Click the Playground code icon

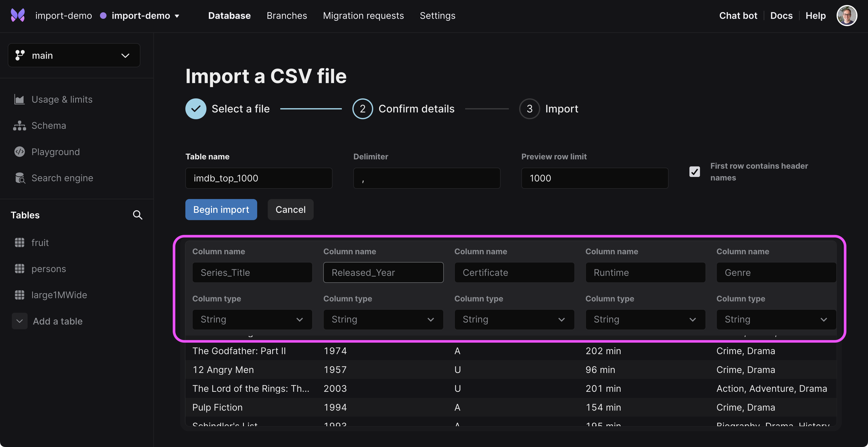click(19, 152)
